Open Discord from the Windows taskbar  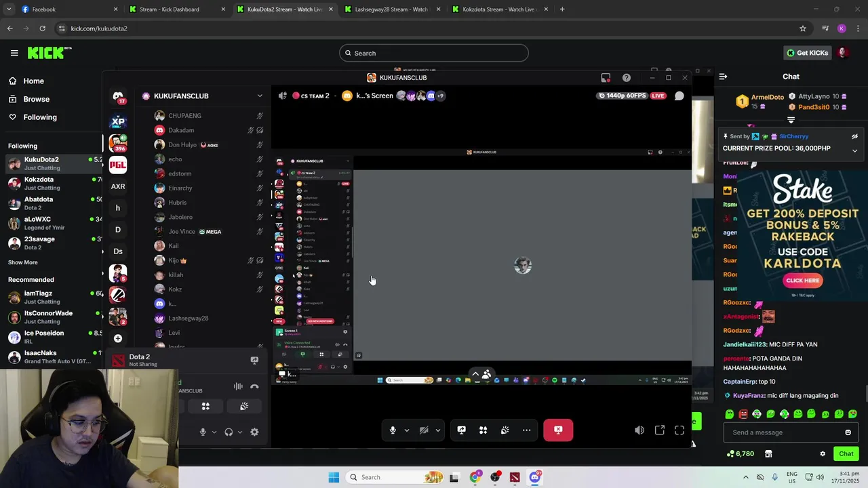click(535, 477)
